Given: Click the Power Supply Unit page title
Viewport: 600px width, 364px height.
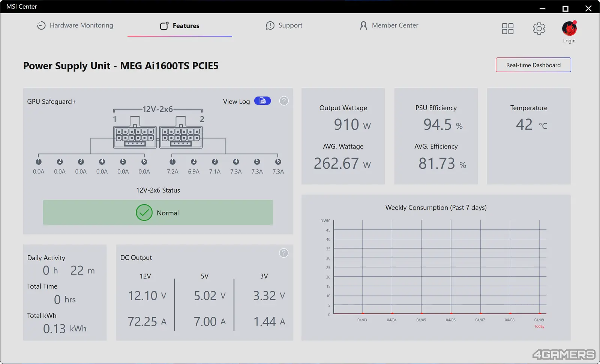Looking at the screenshot, I should click(x=121, y=66).
